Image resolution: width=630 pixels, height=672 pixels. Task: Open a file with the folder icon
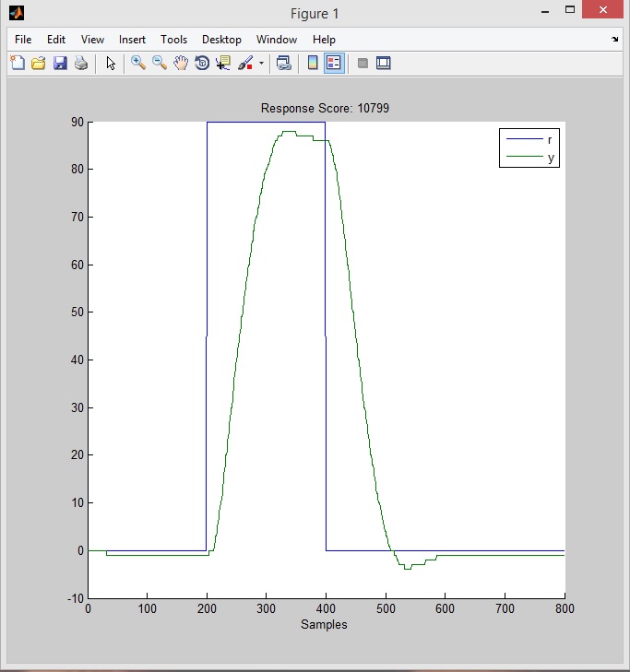pyautogui.click(x=39, y=64)
